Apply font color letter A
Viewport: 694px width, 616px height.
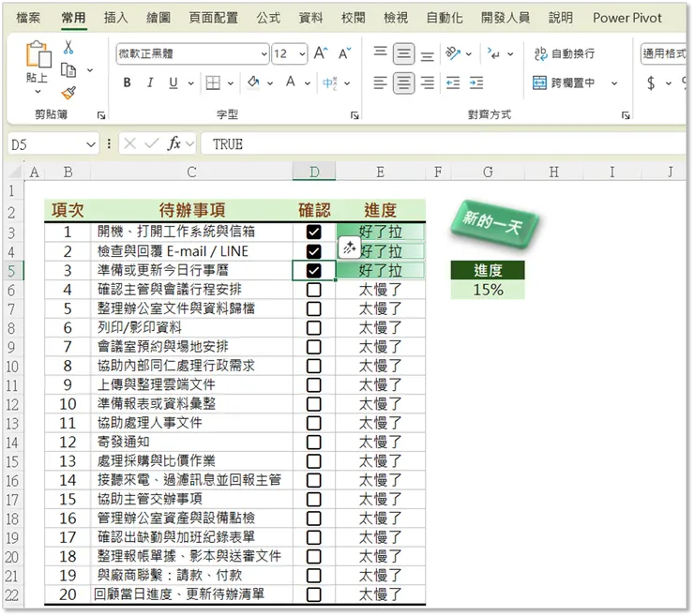click(291, 83)
